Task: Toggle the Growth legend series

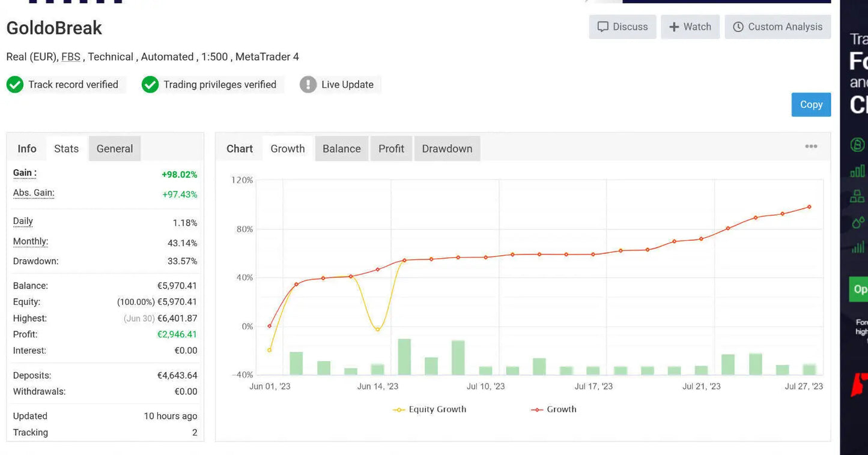Action: tap(554, 409)
